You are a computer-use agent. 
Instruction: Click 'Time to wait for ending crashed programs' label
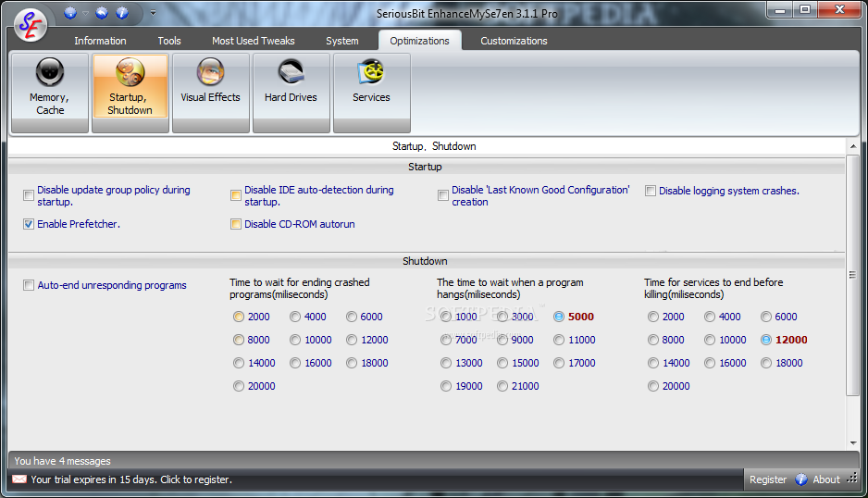tap(300, 289)
